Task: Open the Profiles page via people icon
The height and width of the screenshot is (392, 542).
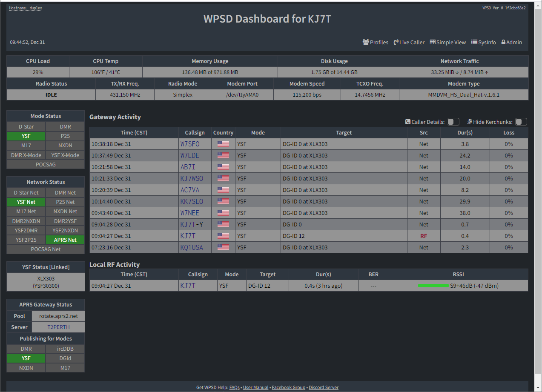Action: pos(366,42)
